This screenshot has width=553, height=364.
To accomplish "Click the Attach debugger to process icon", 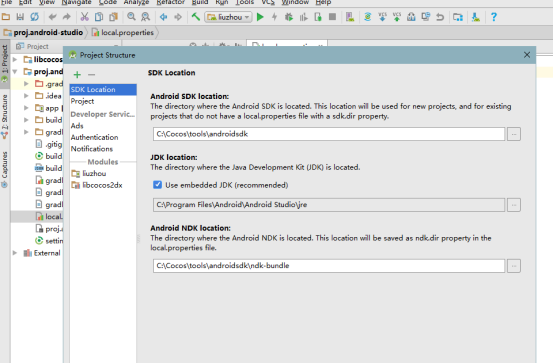I will tap(318, 17).
